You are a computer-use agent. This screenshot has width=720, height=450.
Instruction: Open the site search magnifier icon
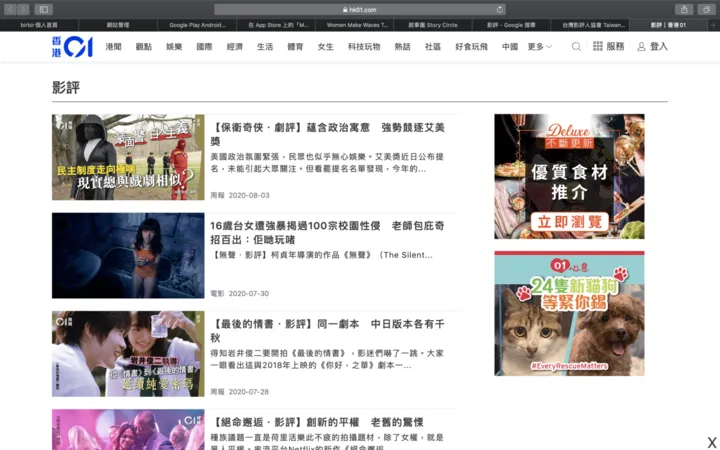(x=576, y=47)
